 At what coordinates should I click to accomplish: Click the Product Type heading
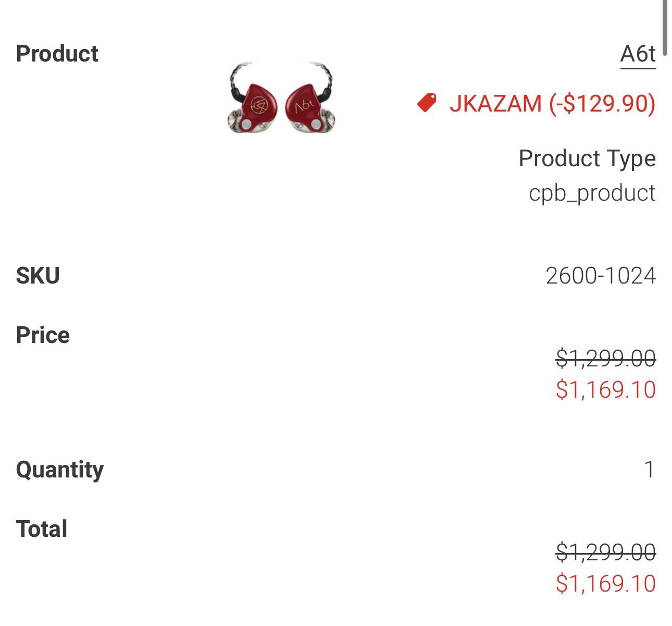587,158
